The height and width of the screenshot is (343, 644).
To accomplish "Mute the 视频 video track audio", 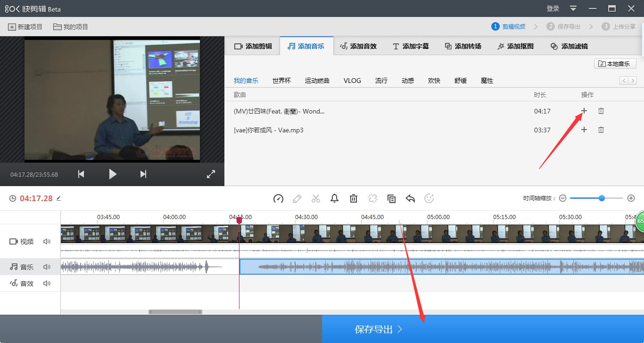I will [x=47, y=241].
